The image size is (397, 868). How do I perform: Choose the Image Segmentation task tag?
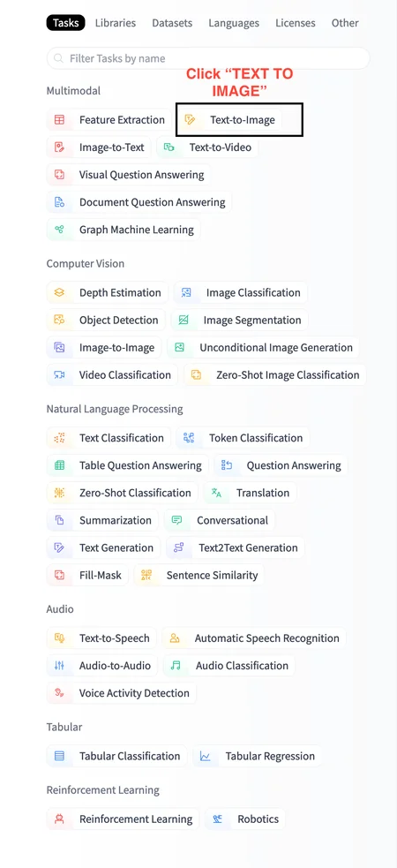pos(239,320)
